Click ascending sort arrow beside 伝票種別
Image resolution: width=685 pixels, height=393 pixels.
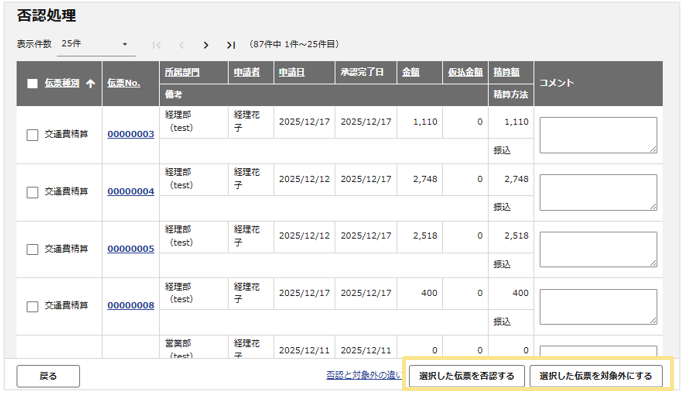pyautogui.click(x=90, y=83)
